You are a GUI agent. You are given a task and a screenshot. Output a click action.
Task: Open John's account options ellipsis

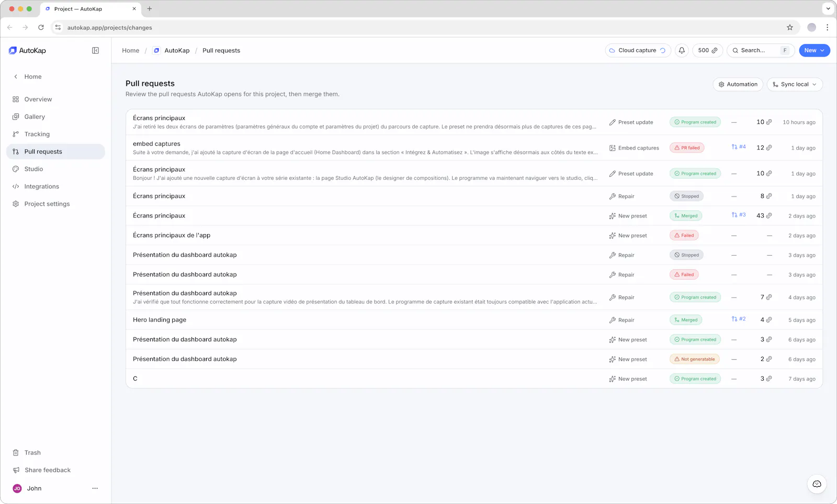95,488
